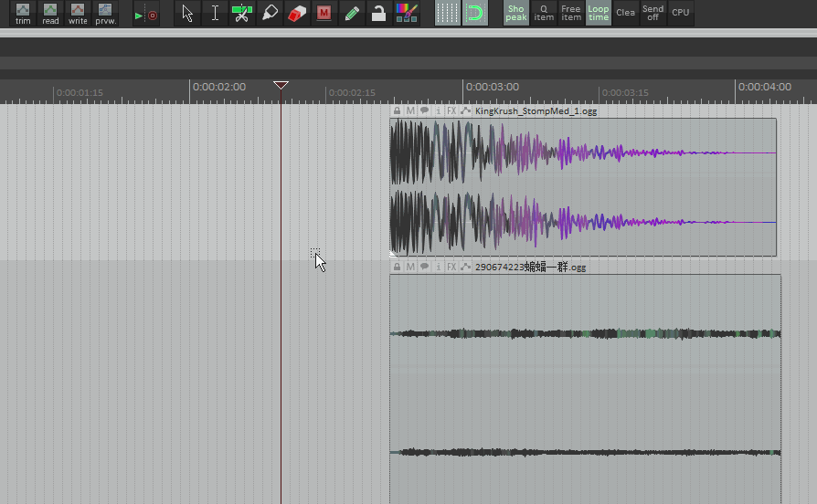Open notes bubble on 290674223 ogg item
This screenshot has height=504, width=817.
coord(425,268)
